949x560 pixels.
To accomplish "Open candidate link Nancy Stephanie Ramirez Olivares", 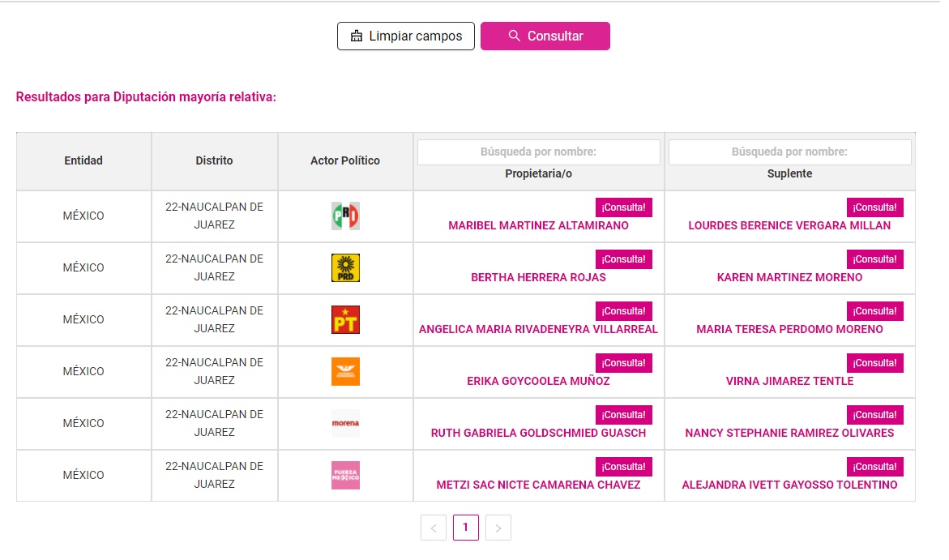I will (x=789, y=433).
